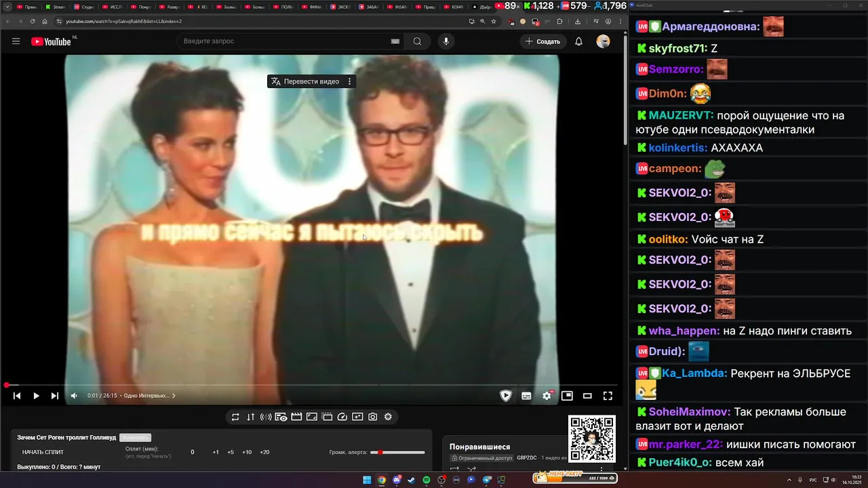Open Discord from the taskbar
The height and width of the screenshot is (488, 868).
click(397, 480)
